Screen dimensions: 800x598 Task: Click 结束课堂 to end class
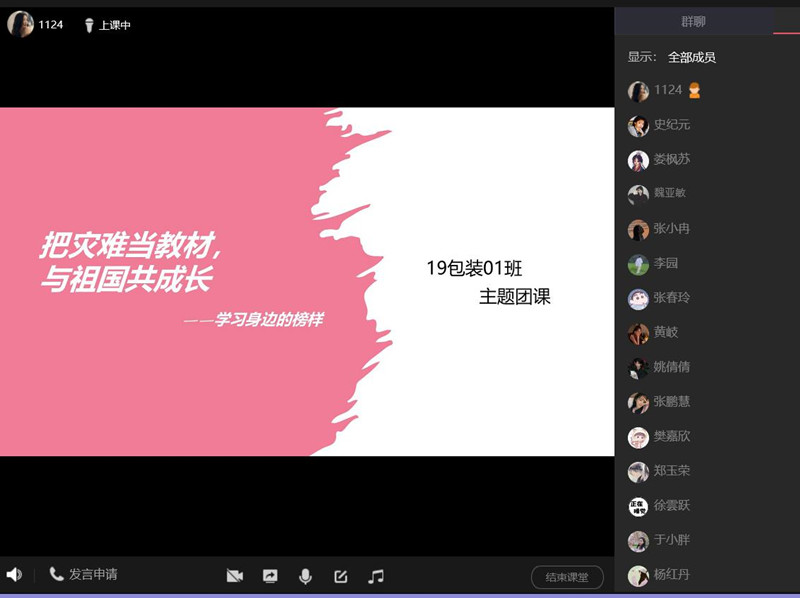567,577
